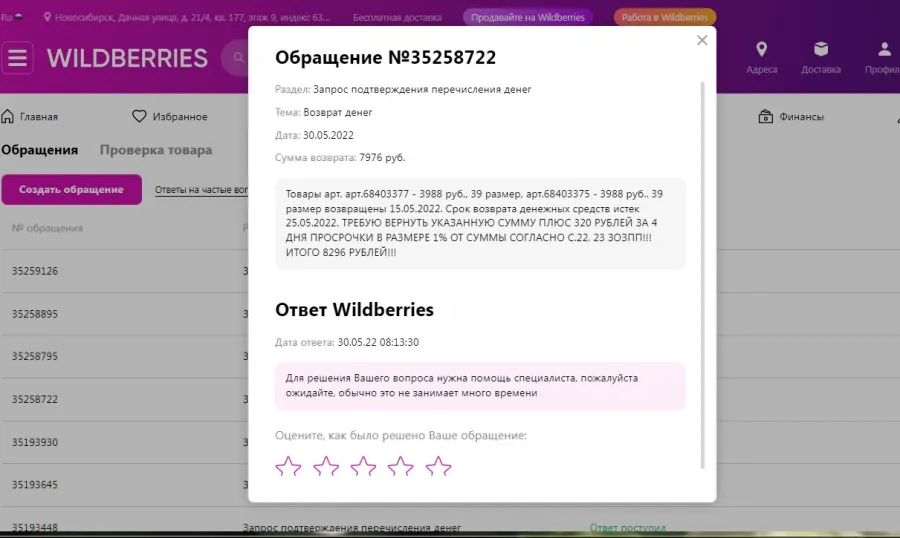Click the WILDBERRIES logo
Image resolution: width=900 pixels, height=538 pixels.
point(127,58)
